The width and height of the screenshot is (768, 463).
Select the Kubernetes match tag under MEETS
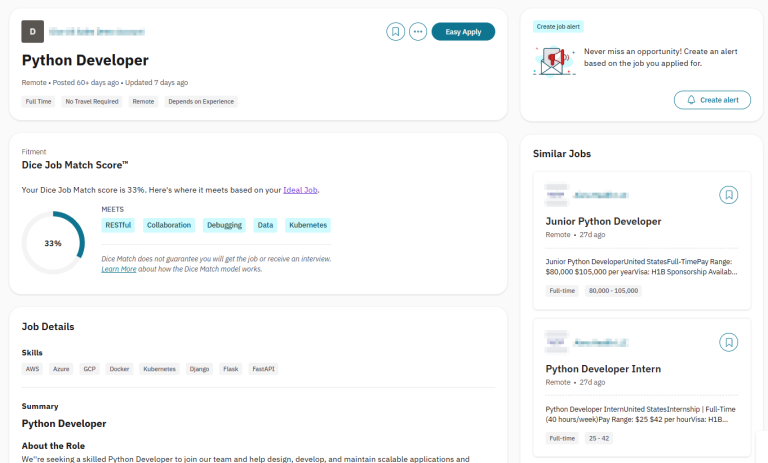pyautogui.click(x=308, y=225)
